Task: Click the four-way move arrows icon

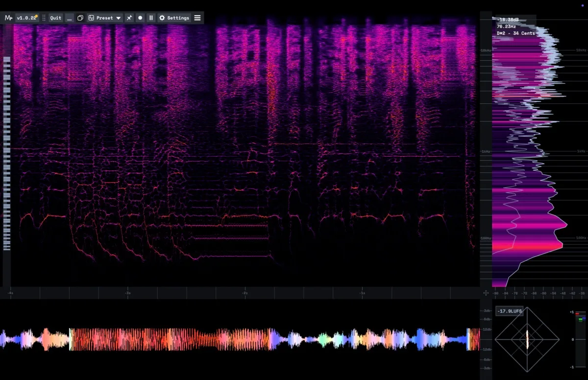Action: click(x=486, y=293)
